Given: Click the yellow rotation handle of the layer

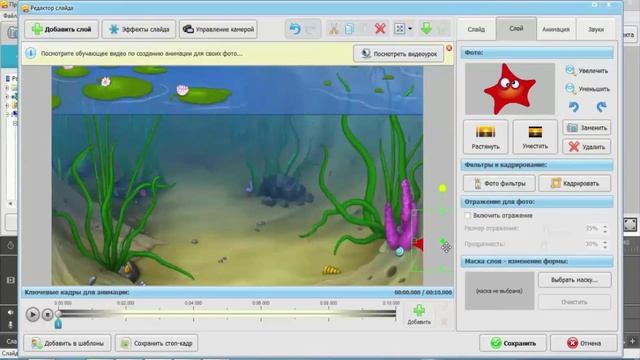Looking at the screenshot, I should pos(442,188).
